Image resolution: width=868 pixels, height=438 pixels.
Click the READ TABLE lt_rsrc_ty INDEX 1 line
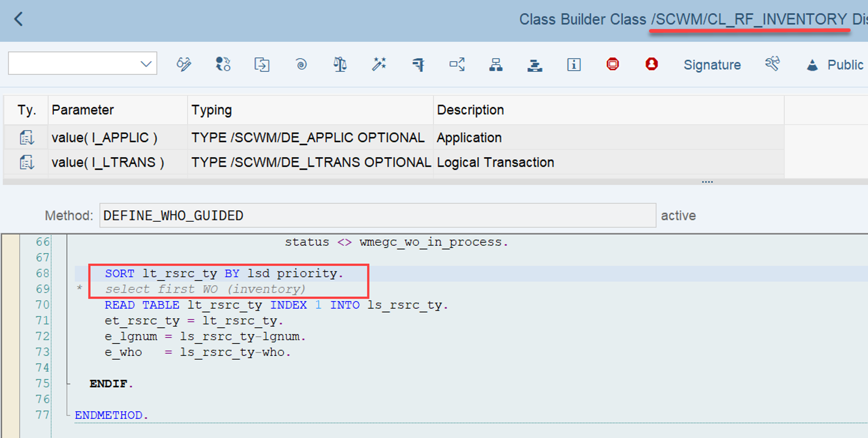pyautogui.click(x=276, y=305)
